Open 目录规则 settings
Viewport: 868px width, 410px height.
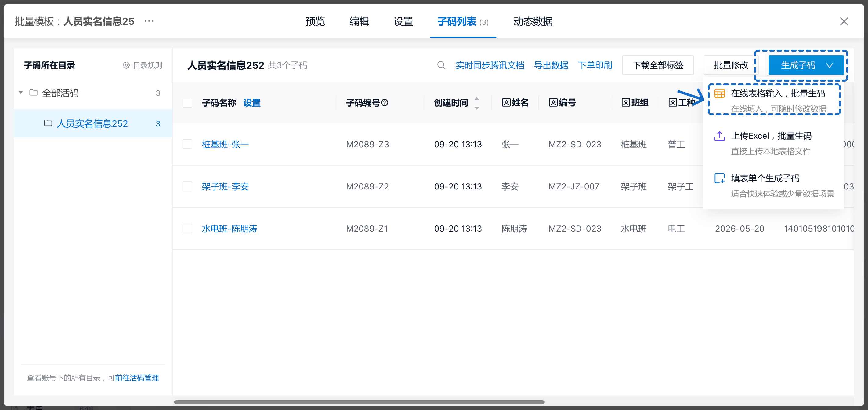pyautogui.click(x=143, y=65)
